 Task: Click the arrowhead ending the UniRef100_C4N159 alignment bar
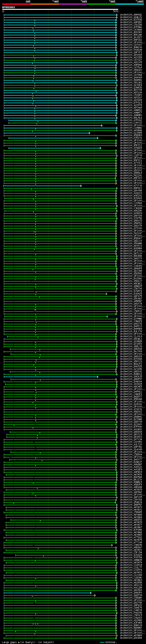112,545
